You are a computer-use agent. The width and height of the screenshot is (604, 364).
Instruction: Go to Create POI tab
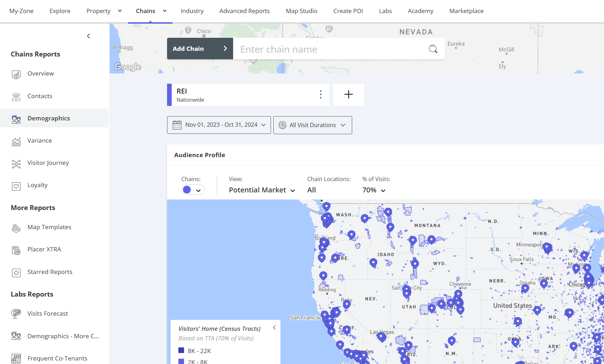pos(348,11)
